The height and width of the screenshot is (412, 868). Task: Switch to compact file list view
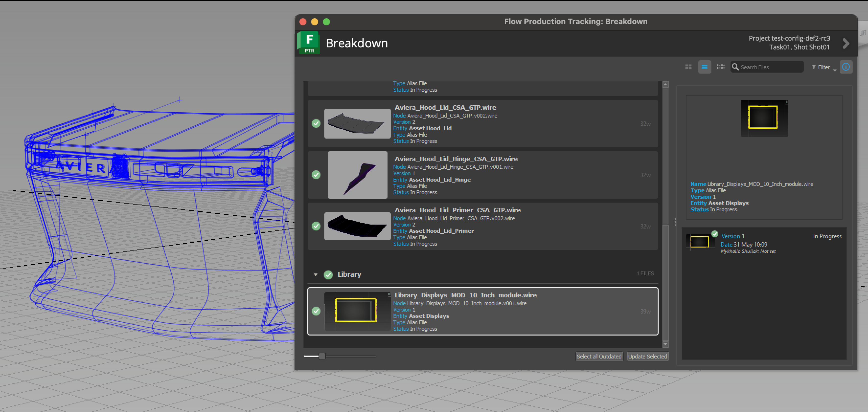pos(720,67)
